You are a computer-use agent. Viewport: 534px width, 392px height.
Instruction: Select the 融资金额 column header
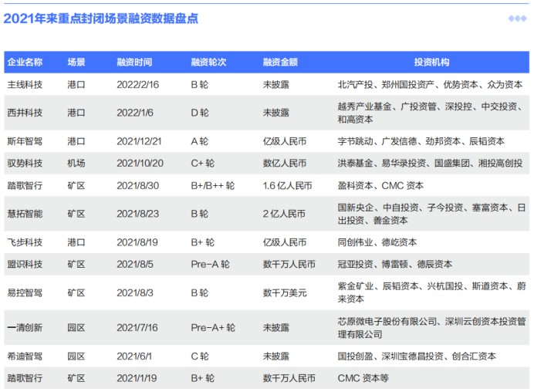280,63
